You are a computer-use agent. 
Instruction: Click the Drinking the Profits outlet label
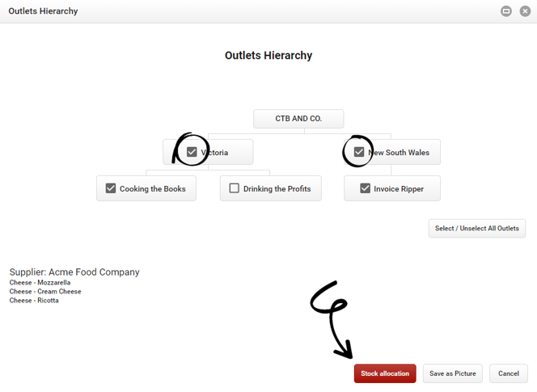277,188
